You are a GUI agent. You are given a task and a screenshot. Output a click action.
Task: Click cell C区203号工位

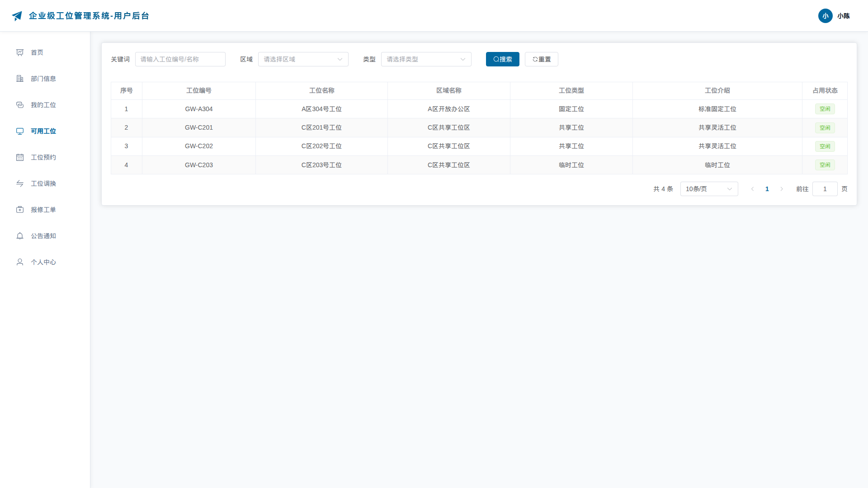tap(322, 165)
